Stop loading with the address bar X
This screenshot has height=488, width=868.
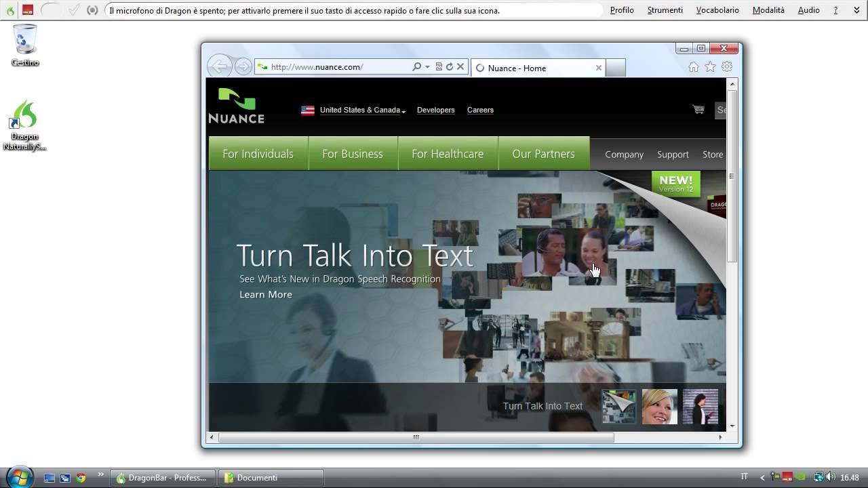coord(460,66)
